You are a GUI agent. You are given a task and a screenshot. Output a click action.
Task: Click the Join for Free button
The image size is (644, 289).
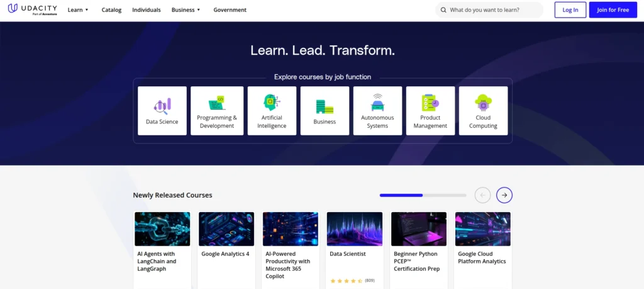[613, 10]
